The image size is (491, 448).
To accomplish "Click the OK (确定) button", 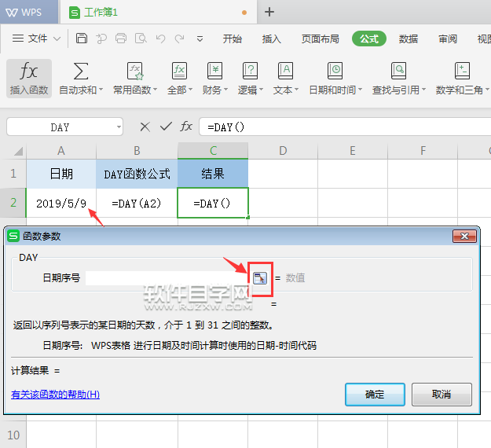I will pos(375,395).
